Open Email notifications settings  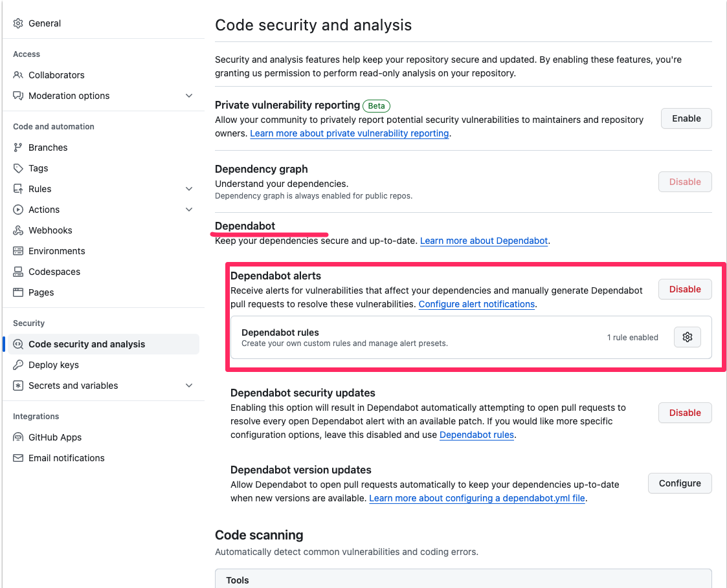pos(66,458)
